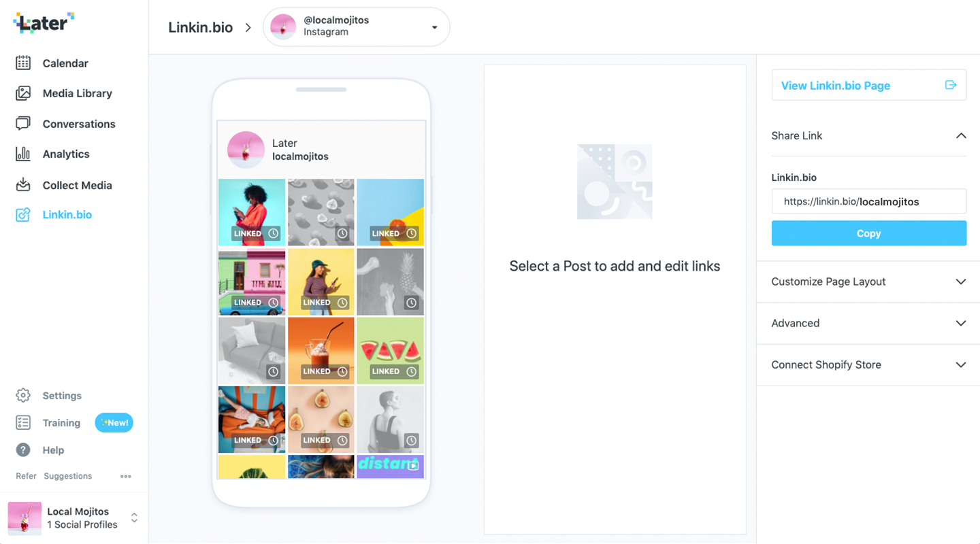Open the Calendar icon in sidebar
This screenshot has height=544, width=980.
tap(23, 63)
